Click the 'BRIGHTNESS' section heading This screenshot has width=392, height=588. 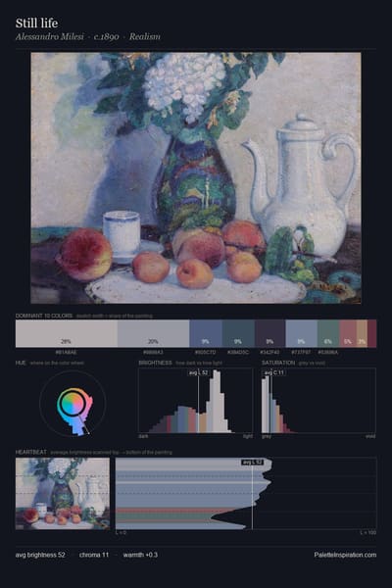pyautogui.click(x=155, y=363)
